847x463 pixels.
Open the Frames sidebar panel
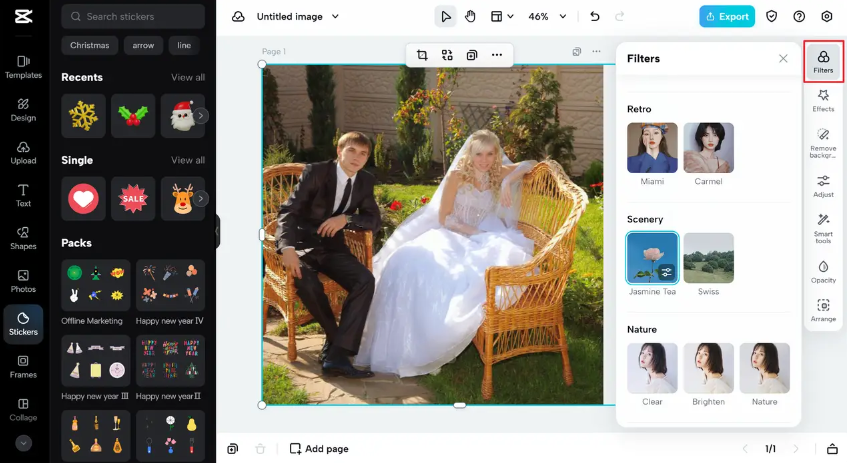tap(23, 367)
